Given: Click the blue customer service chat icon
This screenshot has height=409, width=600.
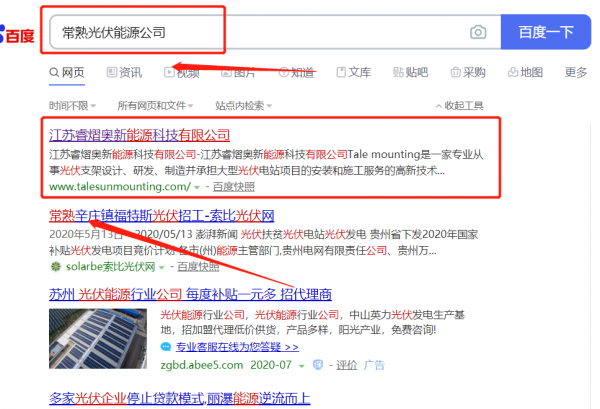Looking at the screenshot, I should pyautogui.click(x=166, y=347).
